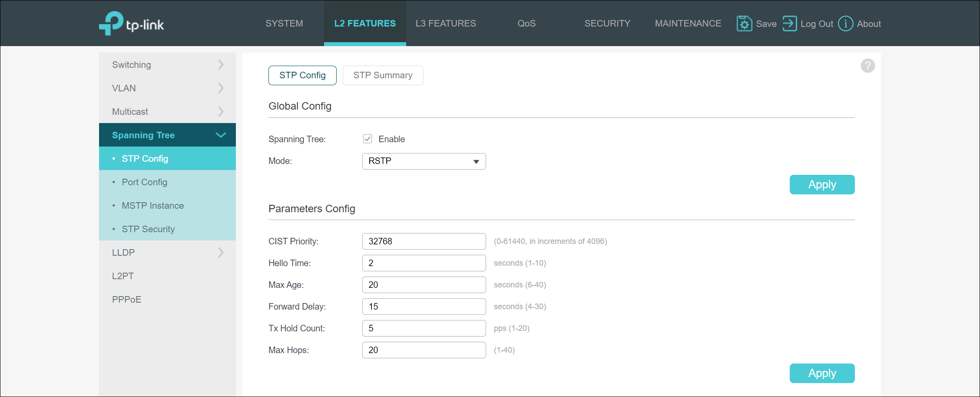Click the CIST Priority input field
The height and width of the screenshot is (397, 980).
(x=424, y=241)
